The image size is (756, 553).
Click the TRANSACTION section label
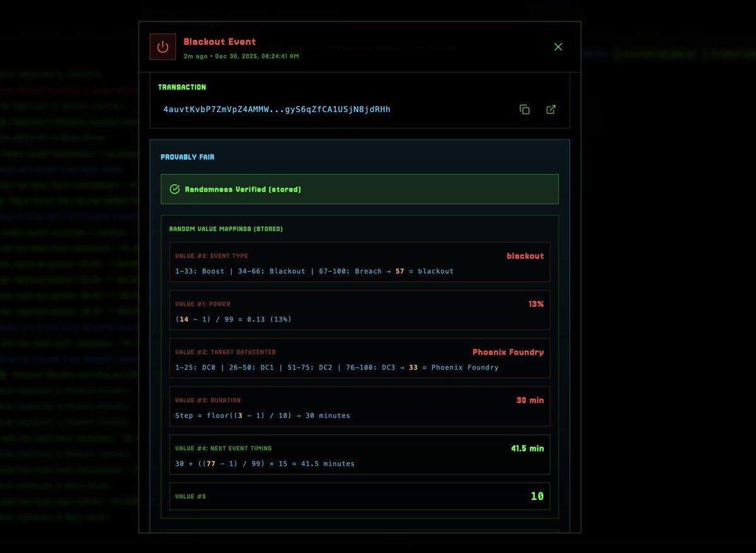[x=182, y=88]
